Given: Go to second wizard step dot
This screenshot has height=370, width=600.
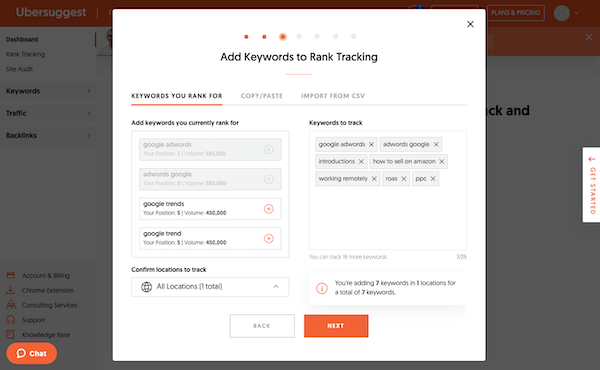Looking at the screenshot, I should click(264, 37).
